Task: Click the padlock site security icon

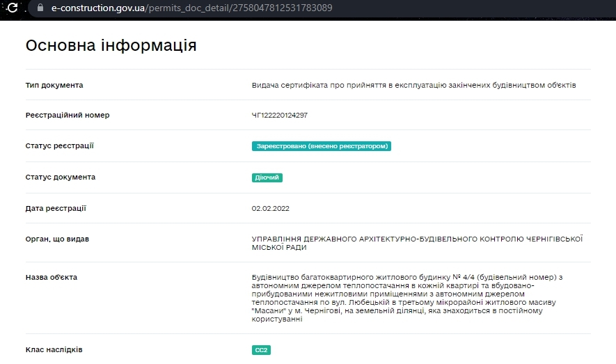Action: coord(40,8)
